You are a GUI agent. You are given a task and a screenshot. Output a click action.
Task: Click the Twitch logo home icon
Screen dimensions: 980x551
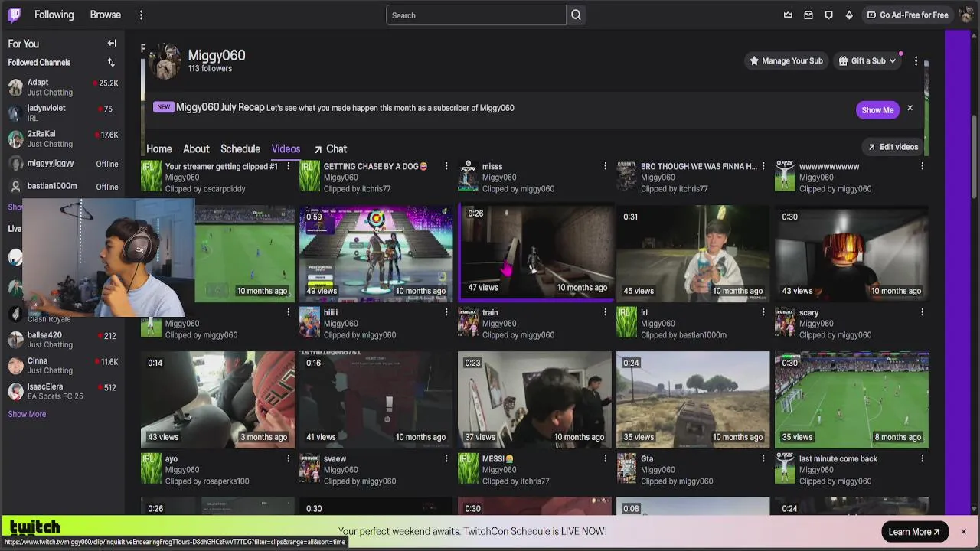click(x=15, y=15)
